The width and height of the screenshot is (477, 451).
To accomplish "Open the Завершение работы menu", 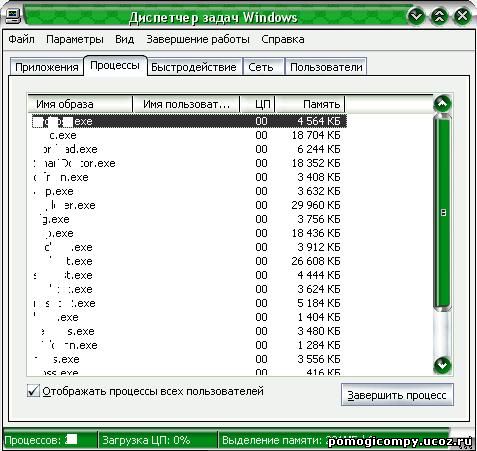I will point(198,39).
